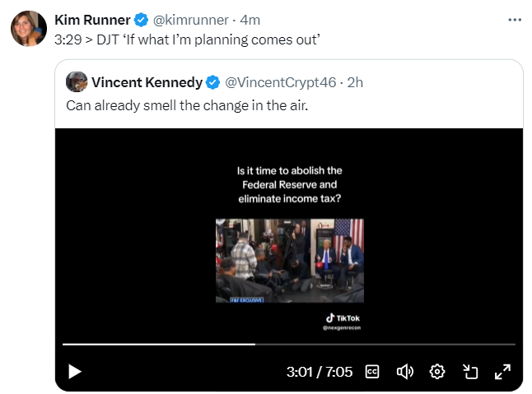Seek on the video progress bar
Screen dimensions: 532x394
point(329,344)
